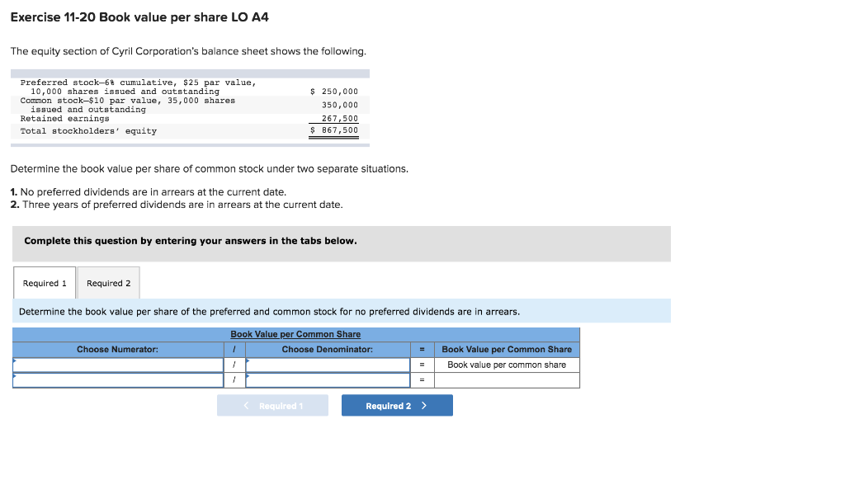The width and height of the screenshot is (845, 504).
Task: Select the Choose Denominator column header
Action: point(328,349)
